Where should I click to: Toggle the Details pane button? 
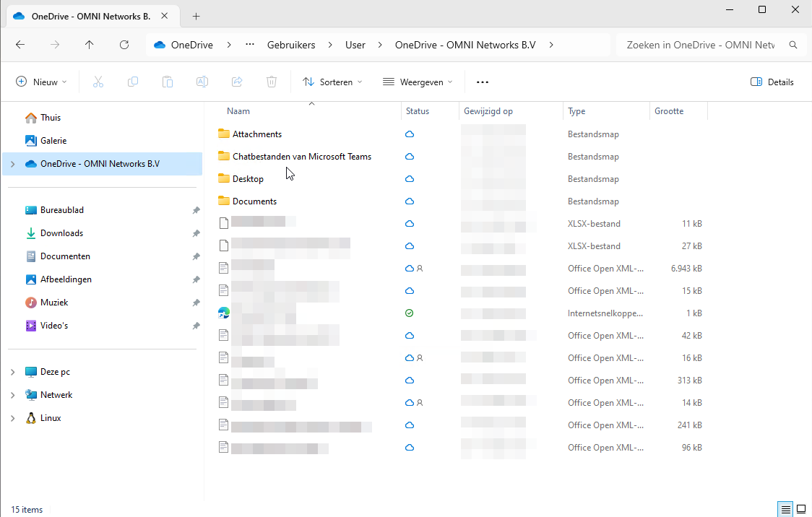772,82
